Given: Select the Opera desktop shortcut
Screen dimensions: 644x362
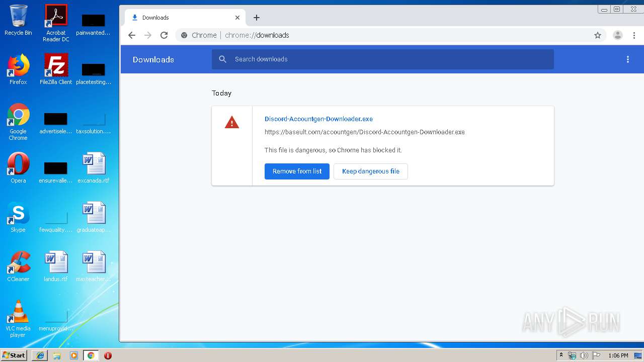Looking at the screenshot, I should pos(18,168).
